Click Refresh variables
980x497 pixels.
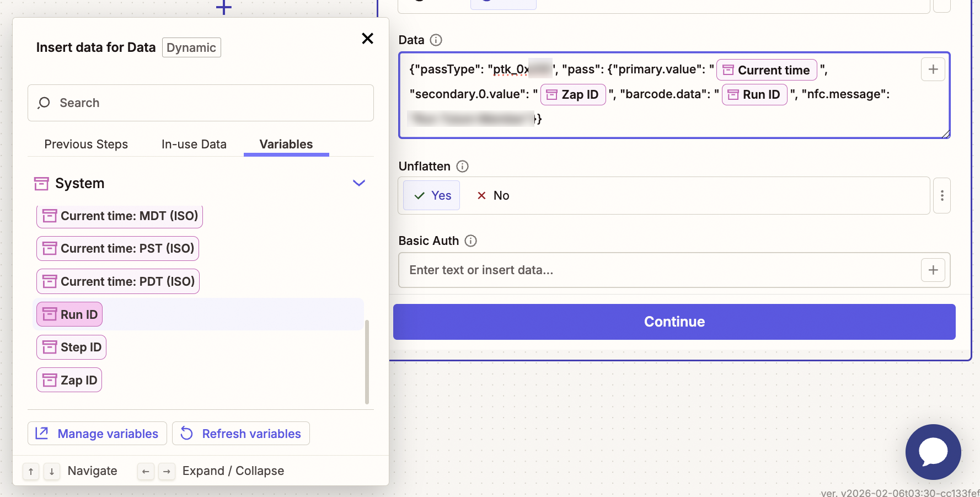240,434
